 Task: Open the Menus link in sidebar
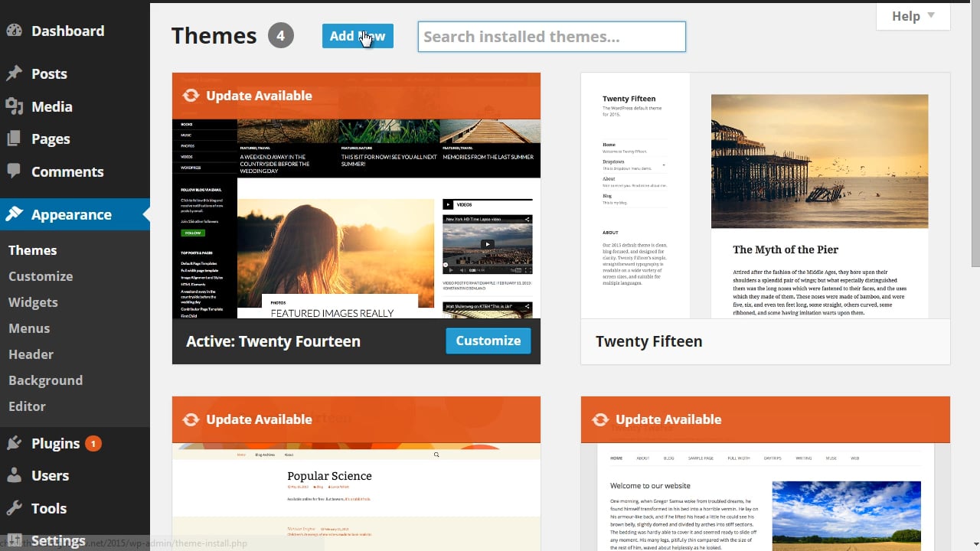[29, 328]
